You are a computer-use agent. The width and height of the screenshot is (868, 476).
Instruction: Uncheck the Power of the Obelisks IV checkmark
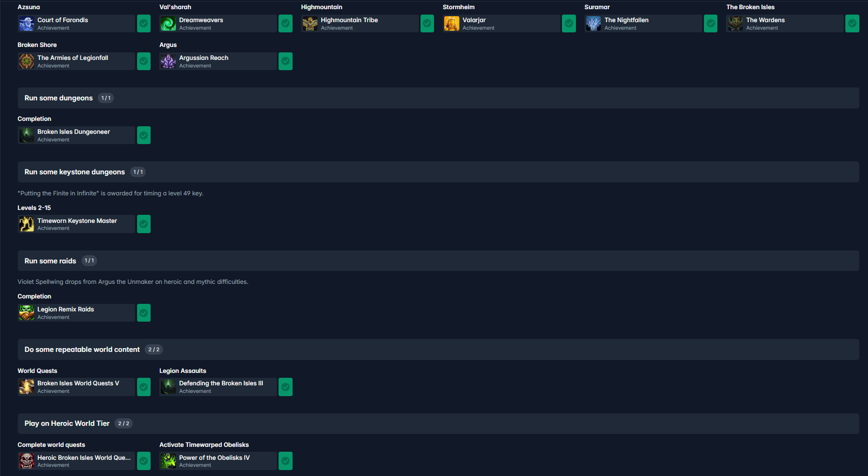286,461
